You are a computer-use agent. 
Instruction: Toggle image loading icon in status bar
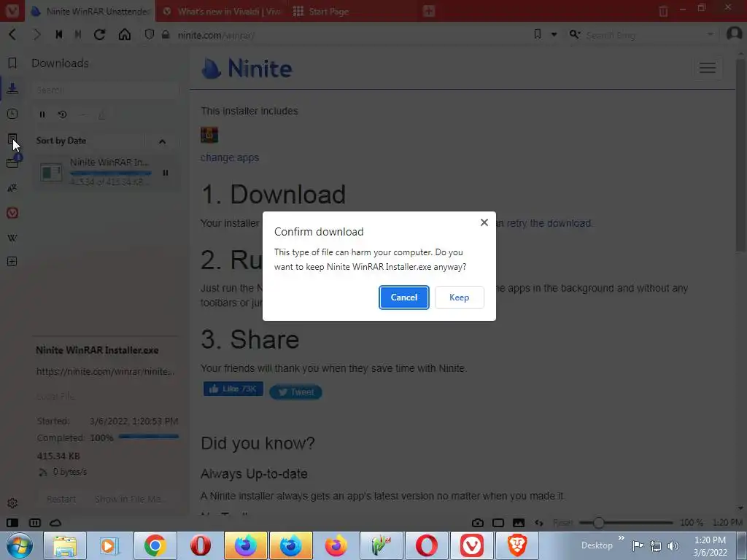[519, 523]
